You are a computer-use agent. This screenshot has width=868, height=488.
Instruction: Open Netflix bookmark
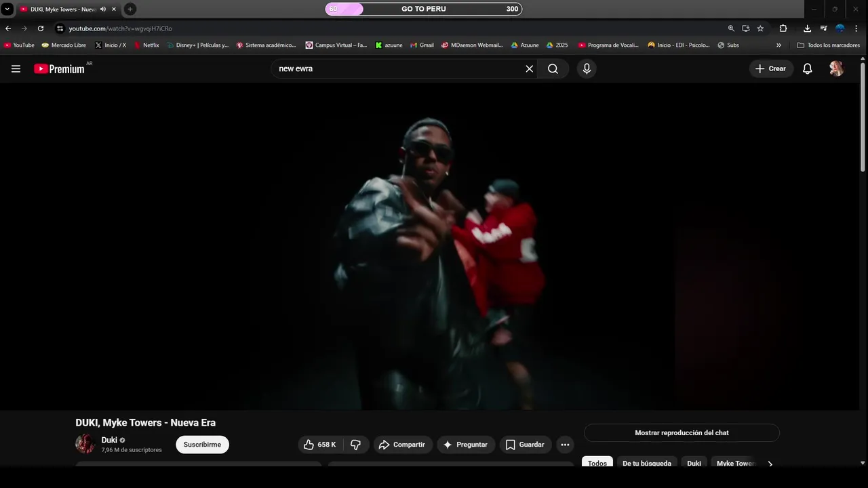(146, 45)
